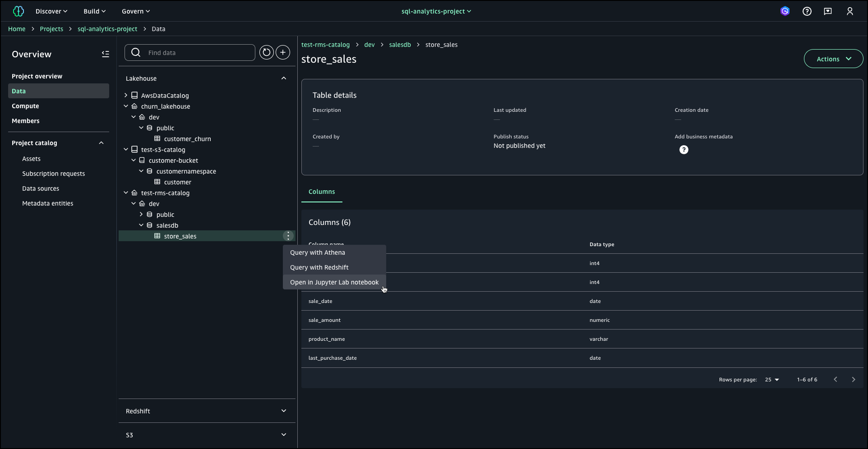
Task: Click the public database icon under churn_lakehouse
Action: 150,128
